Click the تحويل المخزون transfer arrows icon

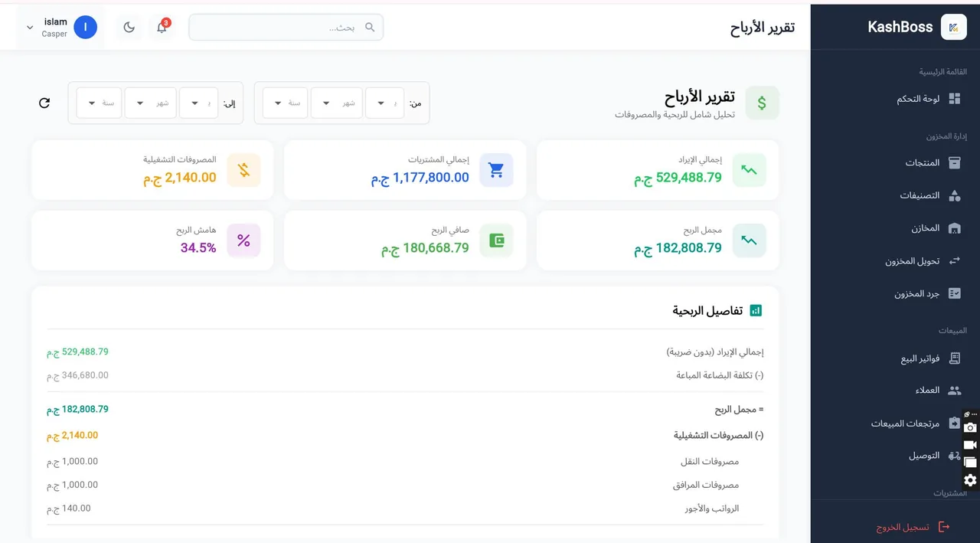954,260
